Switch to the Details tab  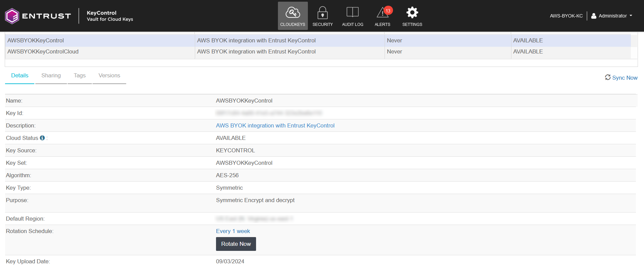point(20,76)
